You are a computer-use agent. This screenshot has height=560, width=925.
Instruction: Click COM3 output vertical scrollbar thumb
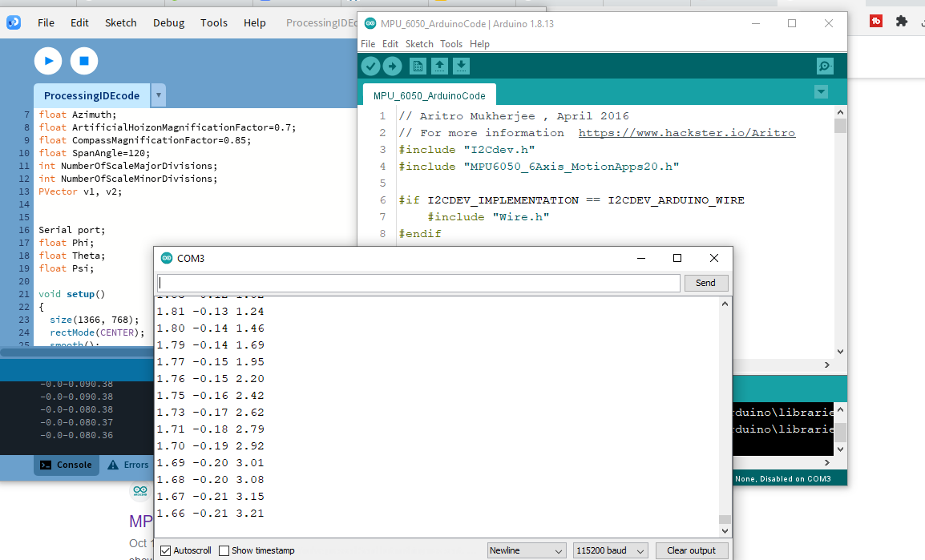[x=725, y=519]
